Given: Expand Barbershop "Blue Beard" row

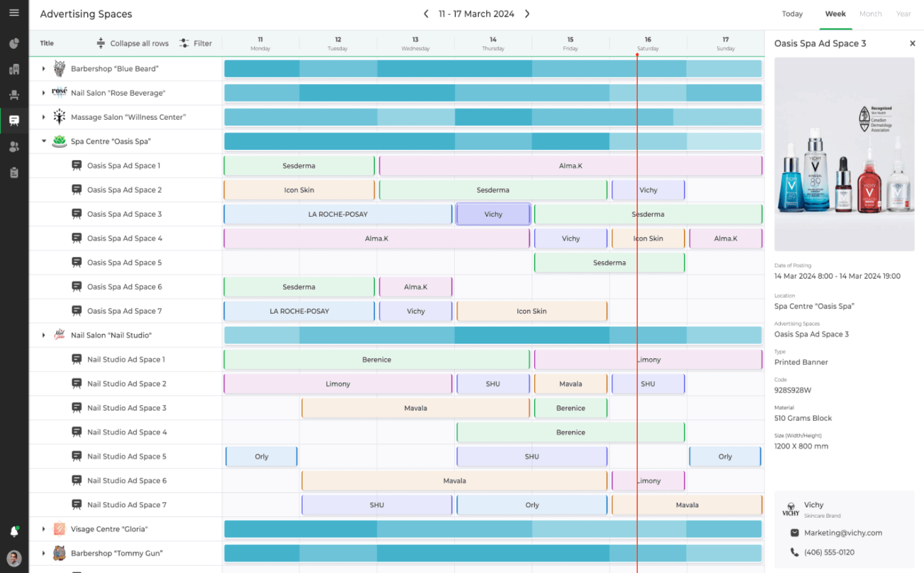Looking at the screenshot, I should pyautogui.click(x=44, y=69).
